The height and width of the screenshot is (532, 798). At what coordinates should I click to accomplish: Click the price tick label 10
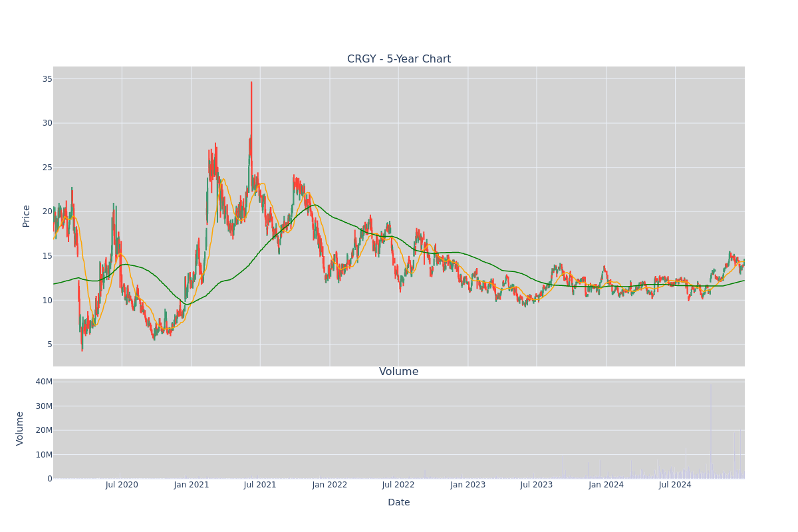47,300
